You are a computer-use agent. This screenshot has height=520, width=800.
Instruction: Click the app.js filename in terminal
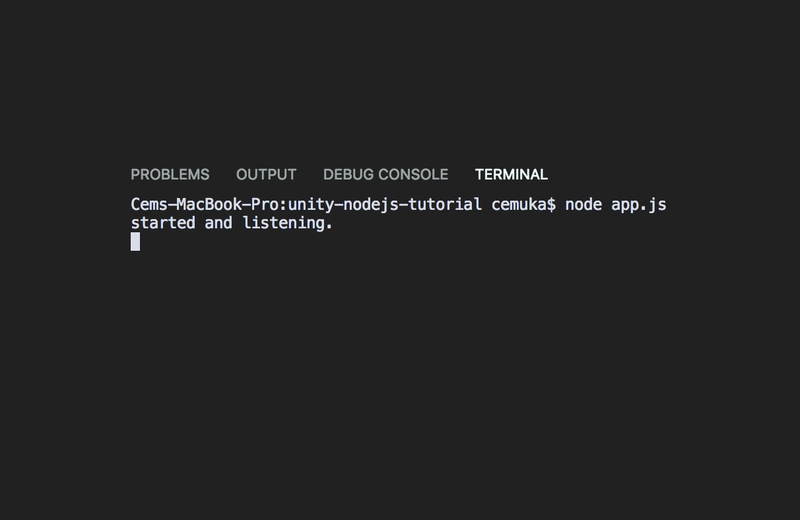coord(639,205)
